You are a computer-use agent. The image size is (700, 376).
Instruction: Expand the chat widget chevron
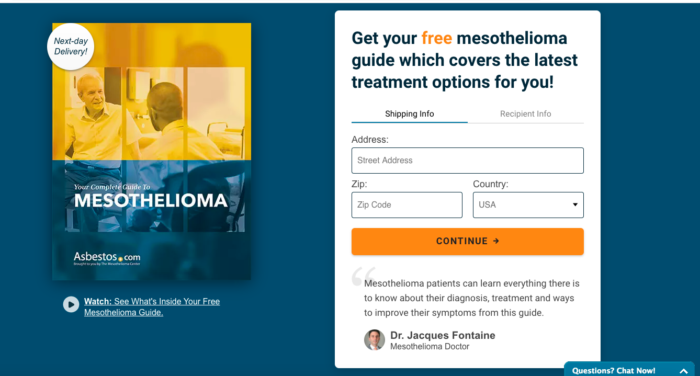683,371
